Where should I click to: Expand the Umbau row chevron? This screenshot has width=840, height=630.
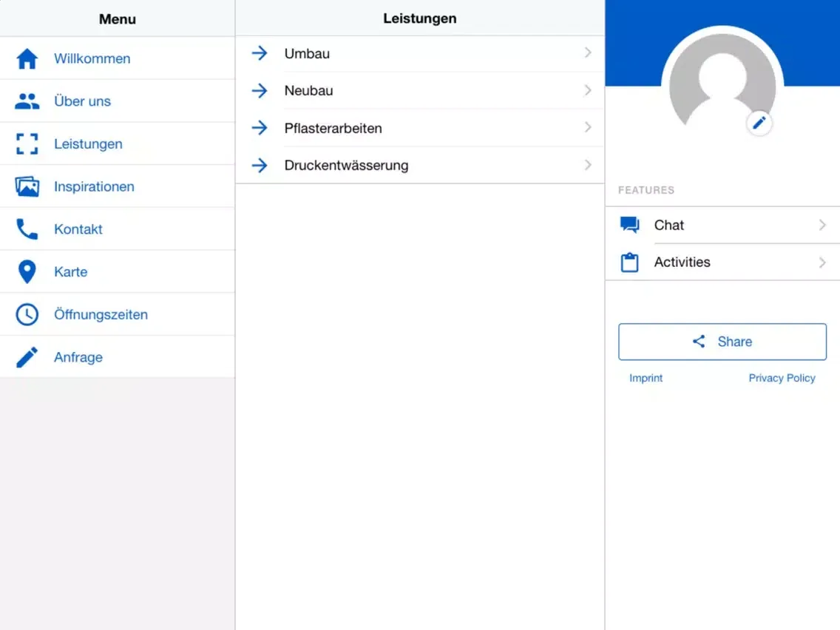click(x=588, y=53)
